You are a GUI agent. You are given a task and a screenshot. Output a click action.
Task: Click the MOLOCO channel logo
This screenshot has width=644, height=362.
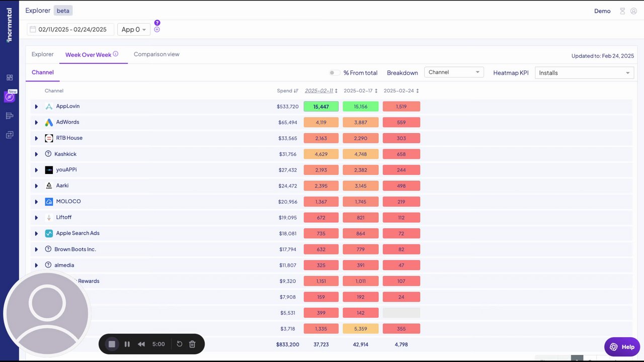coord(49,202)
